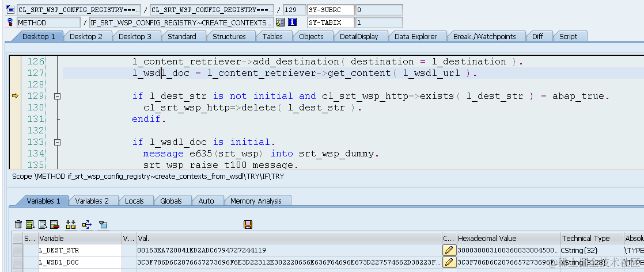
Task: Open the Script tab
Action: pyautogui.click(x=569, y=36)
